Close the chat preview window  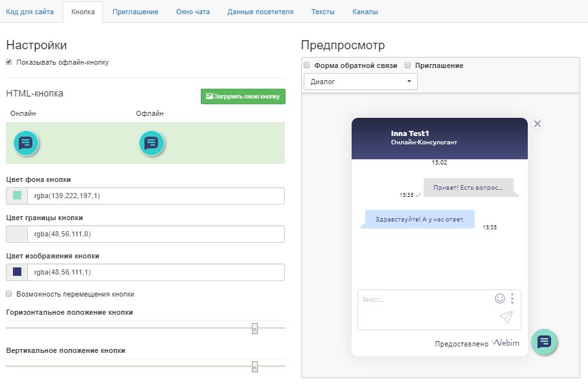click(537, 124)
